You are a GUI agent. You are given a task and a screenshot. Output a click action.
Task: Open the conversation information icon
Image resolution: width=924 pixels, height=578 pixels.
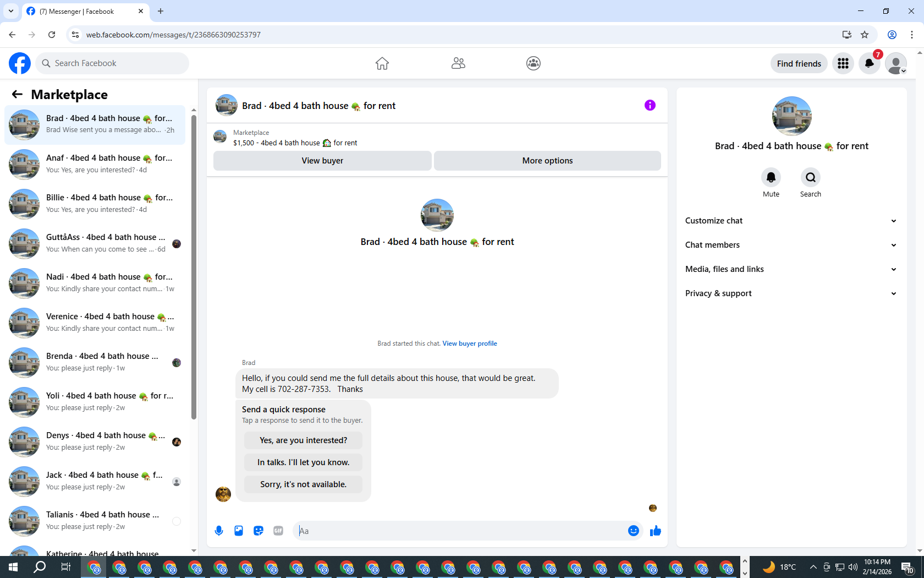650,105
